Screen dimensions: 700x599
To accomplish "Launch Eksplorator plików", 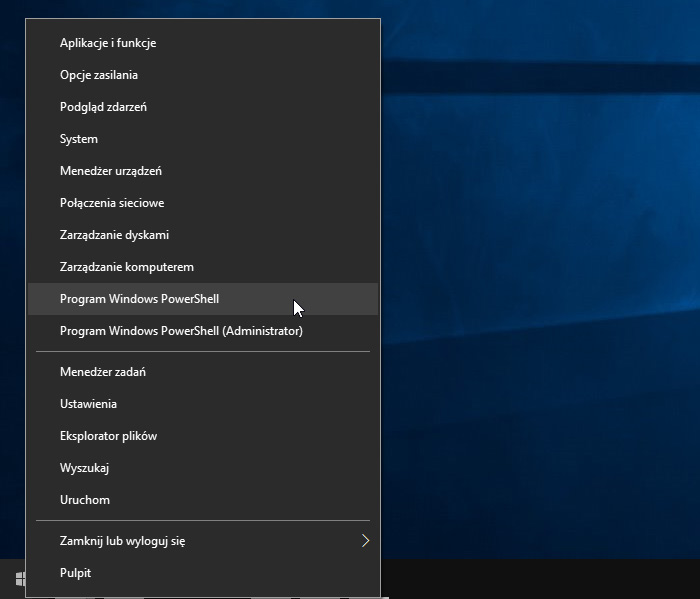I will [203, 436].
